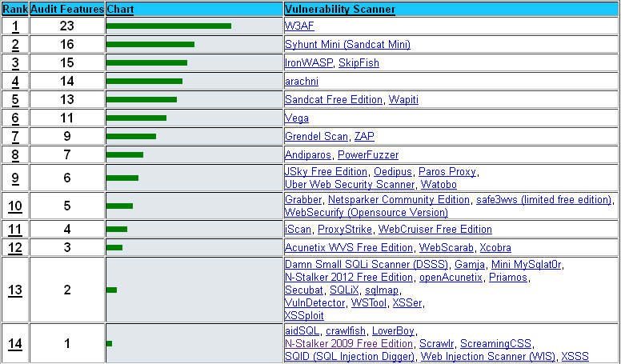Open Damn Small SQLi Scanner (DSSS) link
621x364 pixels.
367,264
